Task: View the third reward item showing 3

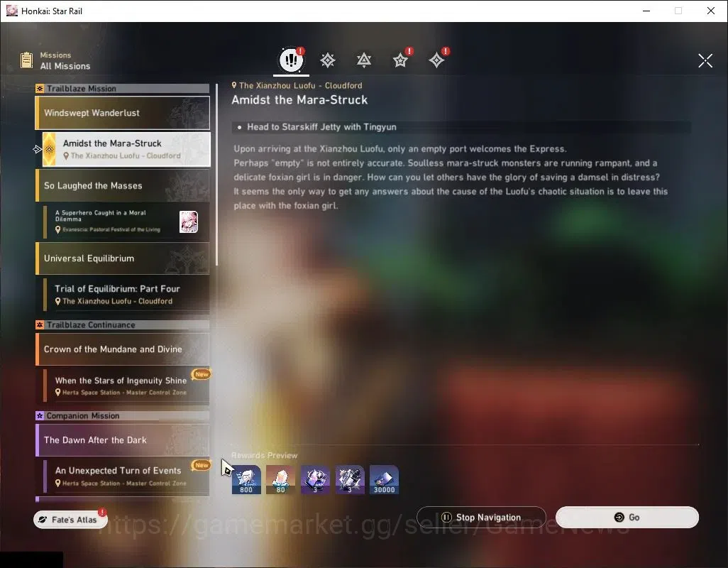Action: tap(315, 480)
